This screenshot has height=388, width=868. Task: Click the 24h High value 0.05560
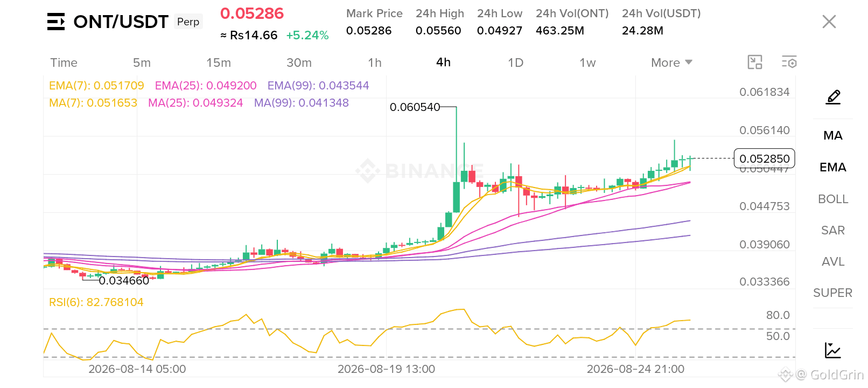(438, 31)
